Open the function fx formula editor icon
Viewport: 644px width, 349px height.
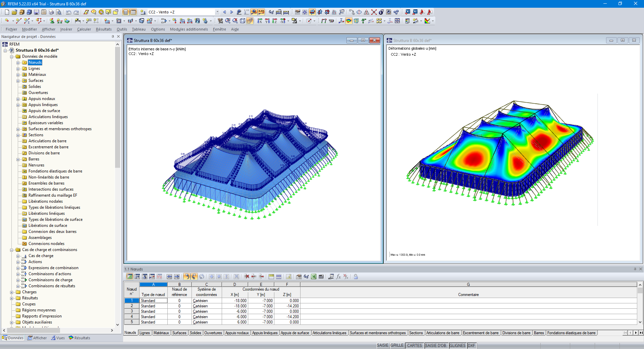(x=338, y=277)
